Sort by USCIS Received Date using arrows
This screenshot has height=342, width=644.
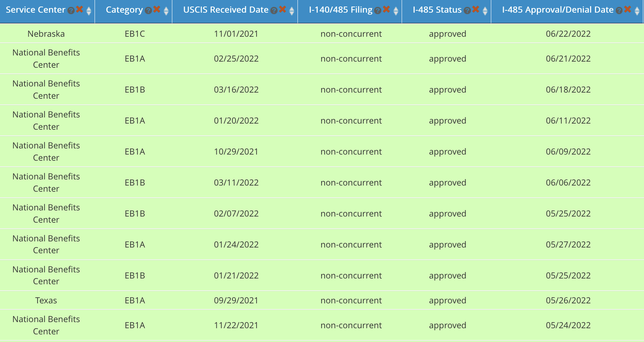(292, 11)
